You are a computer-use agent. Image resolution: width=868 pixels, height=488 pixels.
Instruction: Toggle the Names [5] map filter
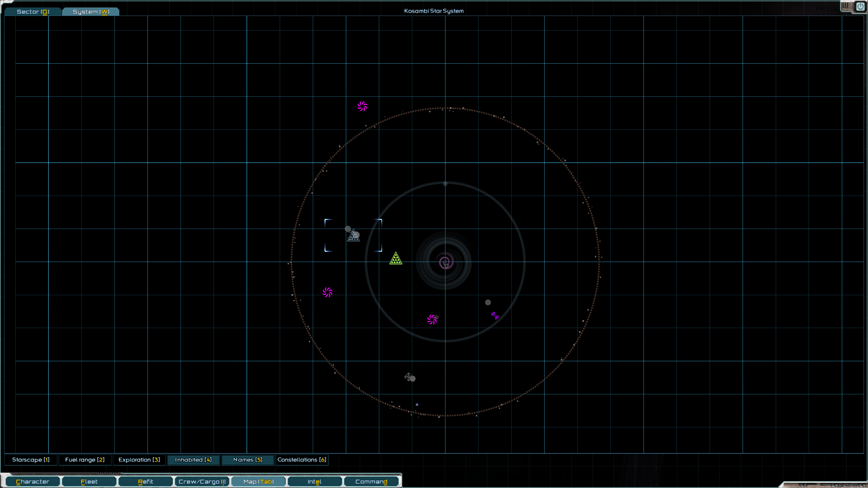(x=248, y=460)
